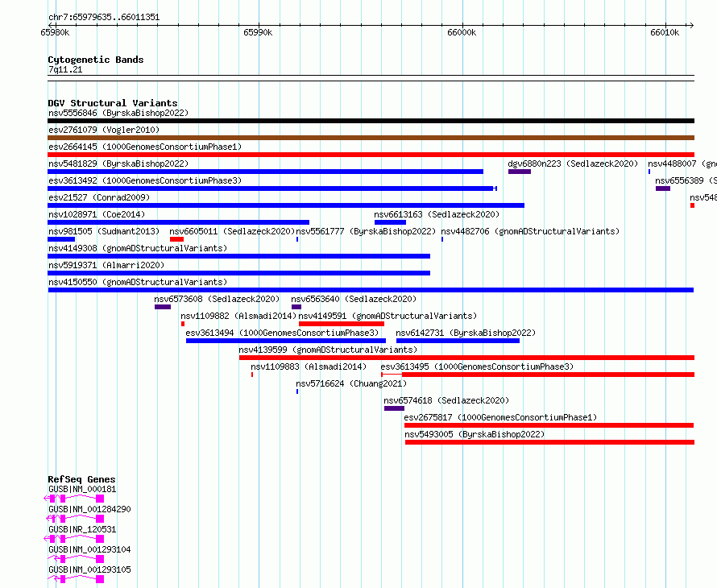717x588 pixels.
Task: Click the nsv1028971 (Coe2014) label
Action: point(97,214)
